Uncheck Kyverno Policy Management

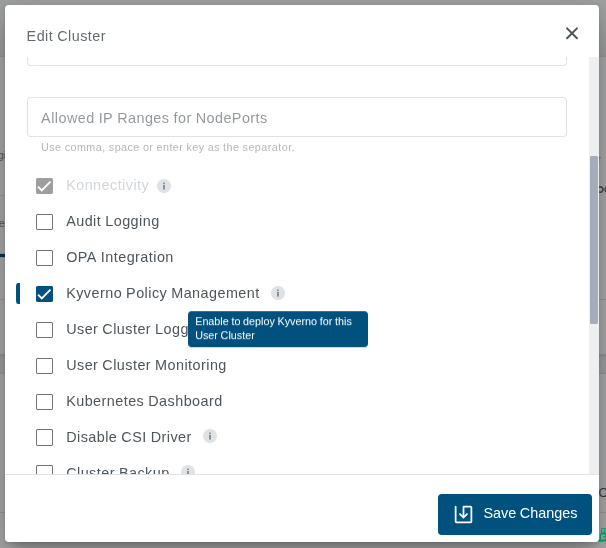click(x=44, y=294)
